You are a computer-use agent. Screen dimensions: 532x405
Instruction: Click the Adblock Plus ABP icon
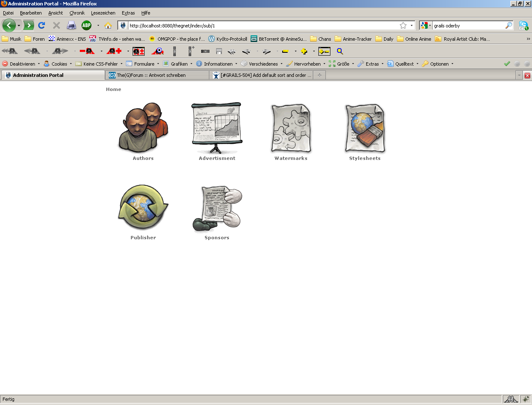point(86,25)
